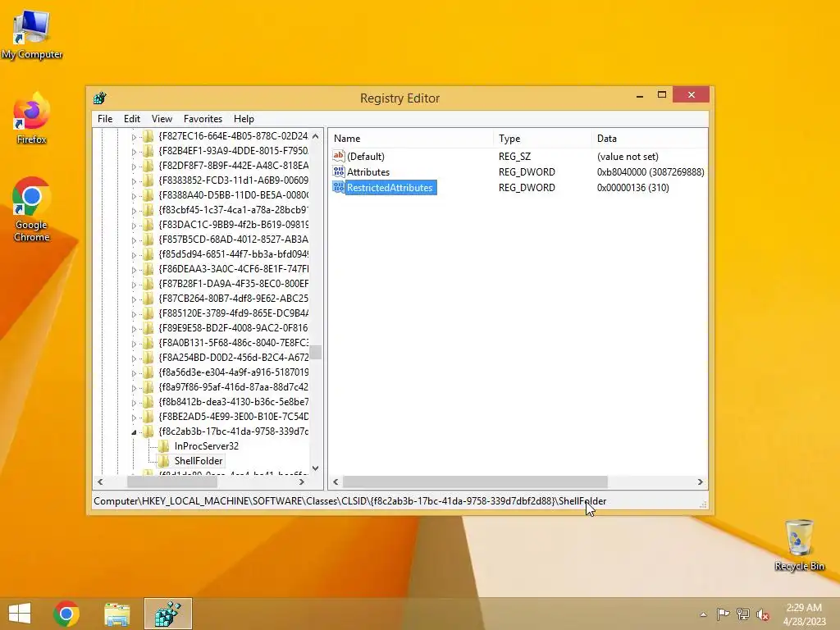Viewport: 840px width, 630px height.
Task: Click the tree pane scroll up arrow
Action: (316, 136)
